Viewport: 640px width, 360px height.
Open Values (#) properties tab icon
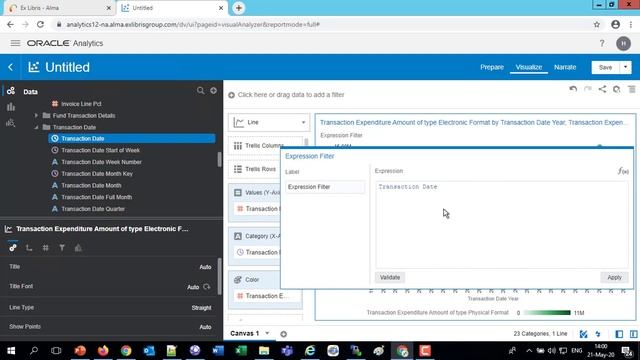tap(46, 247)
